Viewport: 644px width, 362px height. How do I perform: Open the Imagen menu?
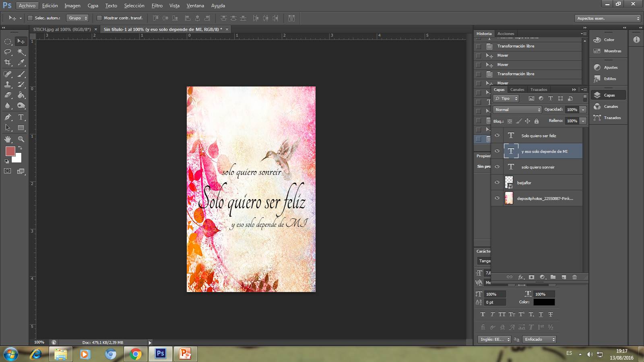tap(72, 6)
